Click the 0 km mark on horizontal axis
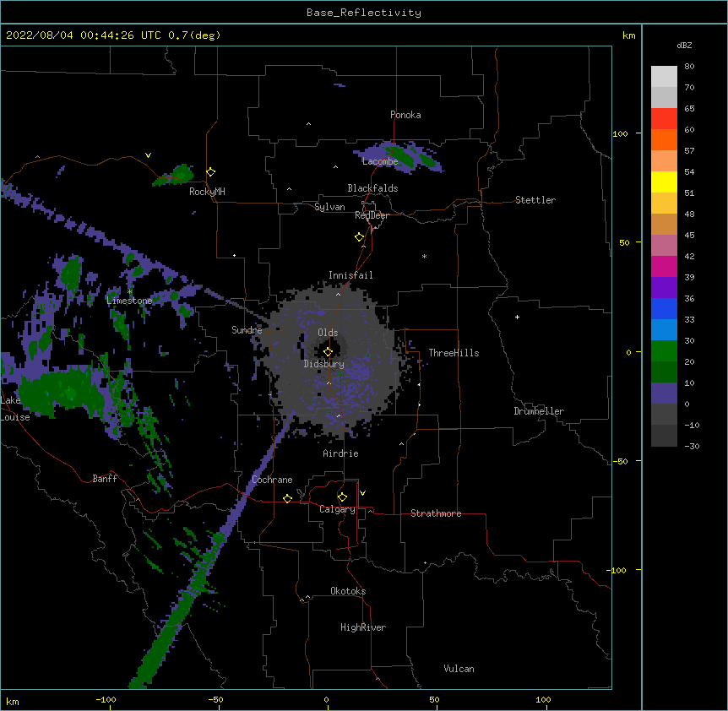This screenshot has width=728, height=711. [x=326, y=699]
